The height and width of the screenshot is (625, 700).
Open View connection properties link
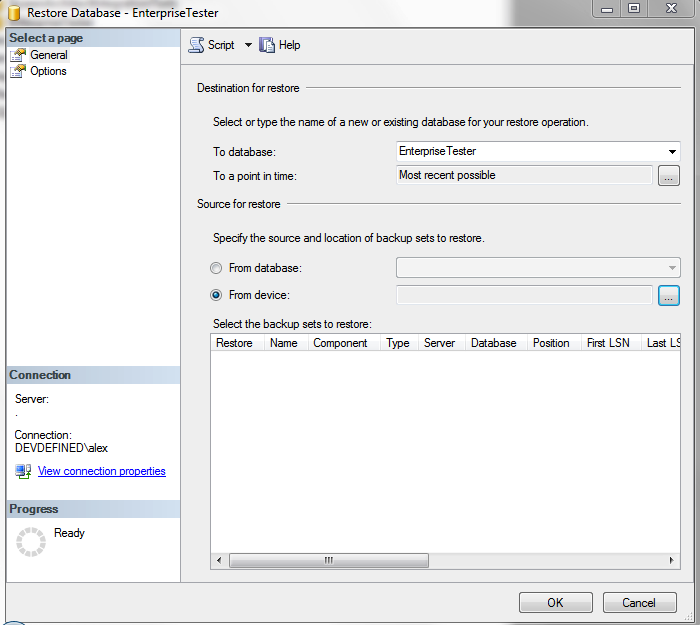pos(101,471)
